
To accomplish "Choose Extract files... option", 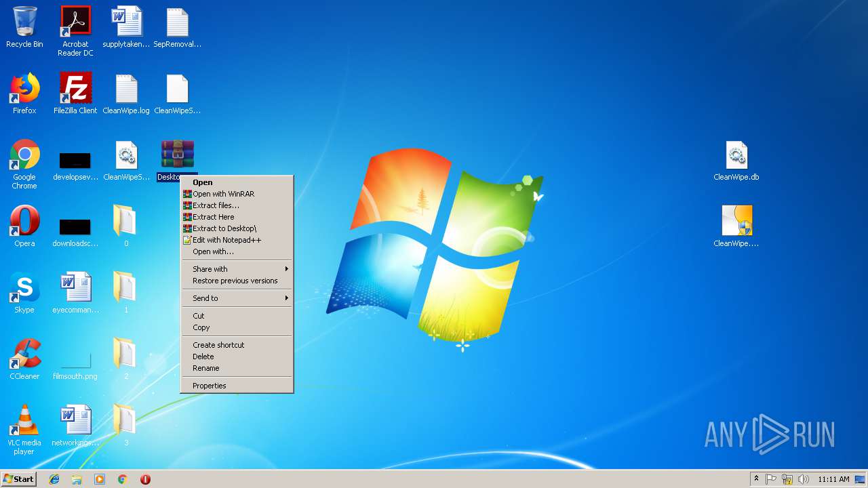I will tap(237, 205).
